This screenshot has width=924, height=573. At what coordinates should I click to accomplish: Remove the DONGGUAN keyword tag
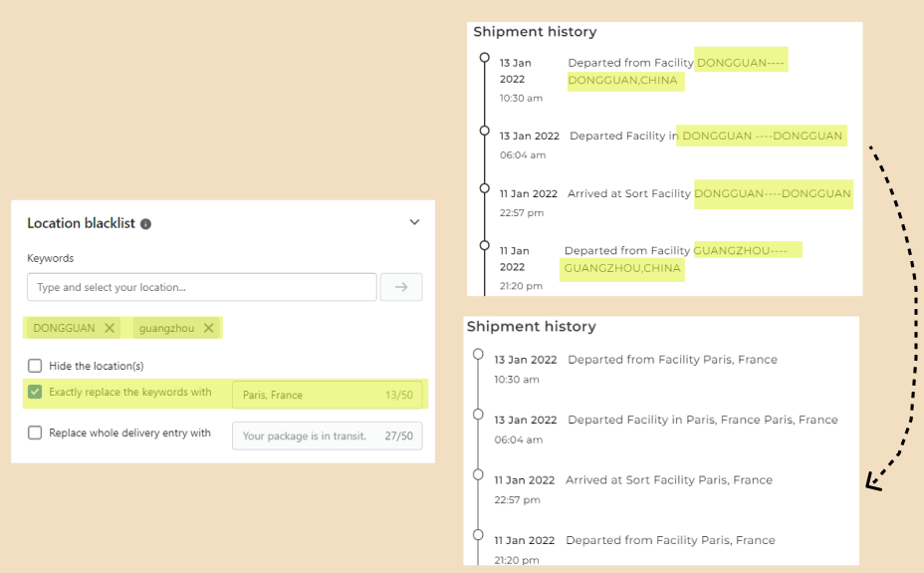point(110,328)
